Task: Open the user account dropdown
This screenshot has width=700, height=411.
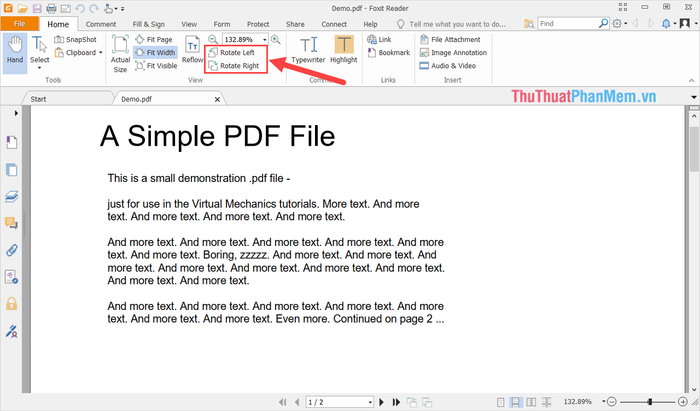Action: 688,23
